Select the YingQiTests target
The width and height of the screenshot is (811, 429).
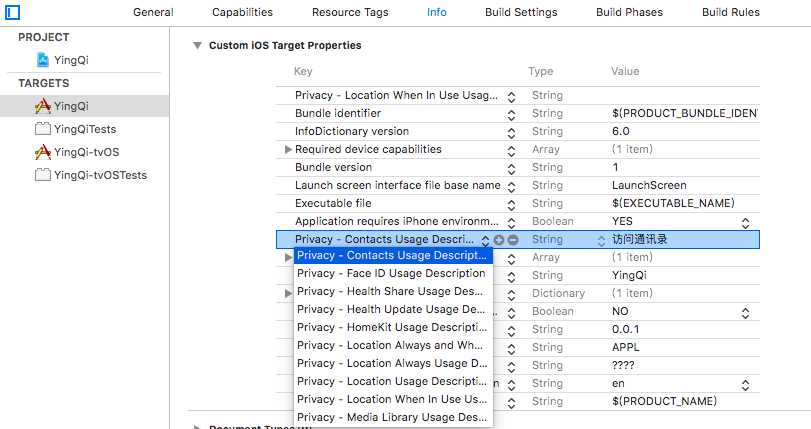tap(85, 129)
